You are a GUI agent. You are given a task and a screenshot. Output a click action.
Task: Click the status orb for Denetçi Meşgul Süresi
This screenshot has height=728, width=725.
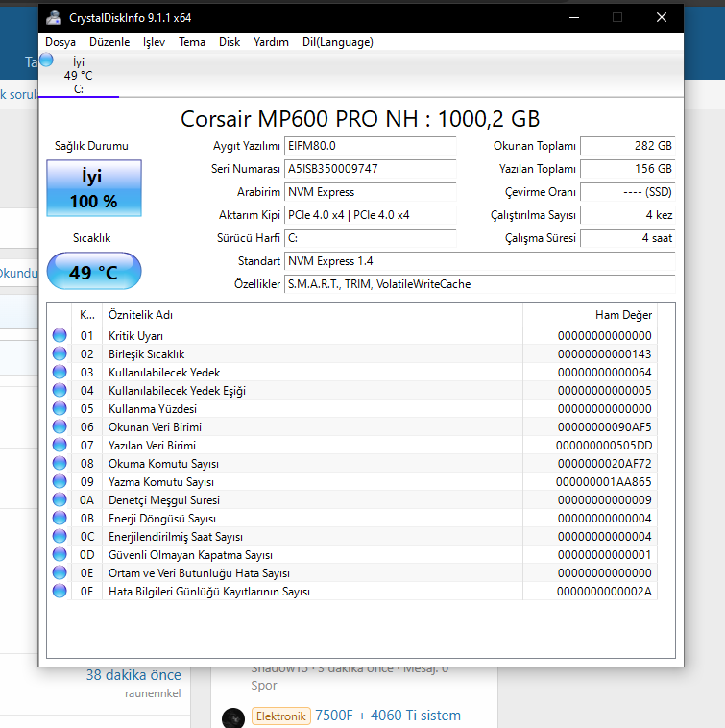click(60, 499)
